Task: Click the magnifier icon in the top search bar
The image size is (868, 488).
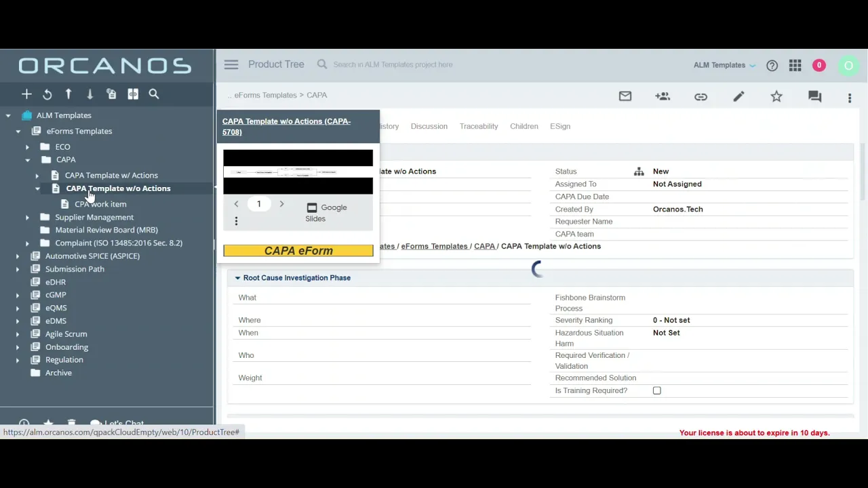Action: pyautogui.click(x=322, y=64)
